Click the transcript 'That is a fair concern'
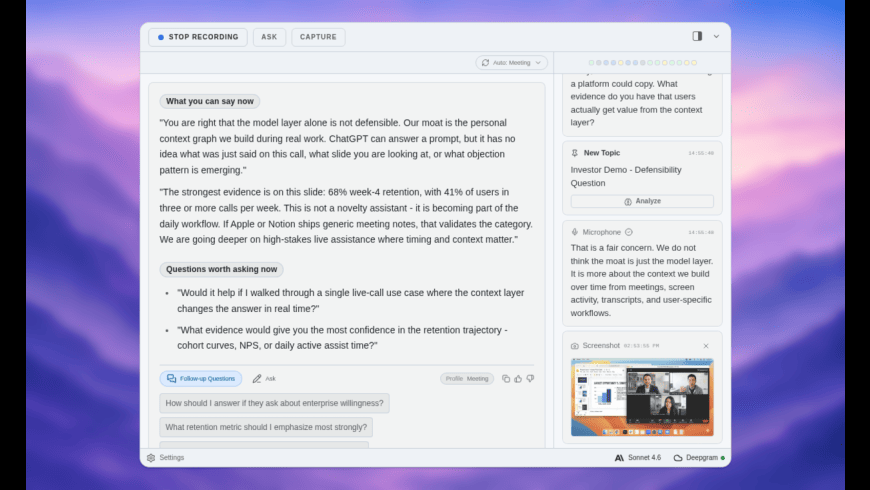The image size is (870, 490). click(642, 280)
